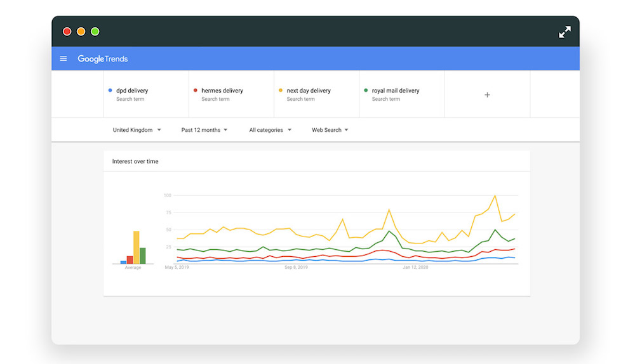Edit the hermes delivery search term
The height and width of the screenshot is (364, 635).
coord(222,91)
